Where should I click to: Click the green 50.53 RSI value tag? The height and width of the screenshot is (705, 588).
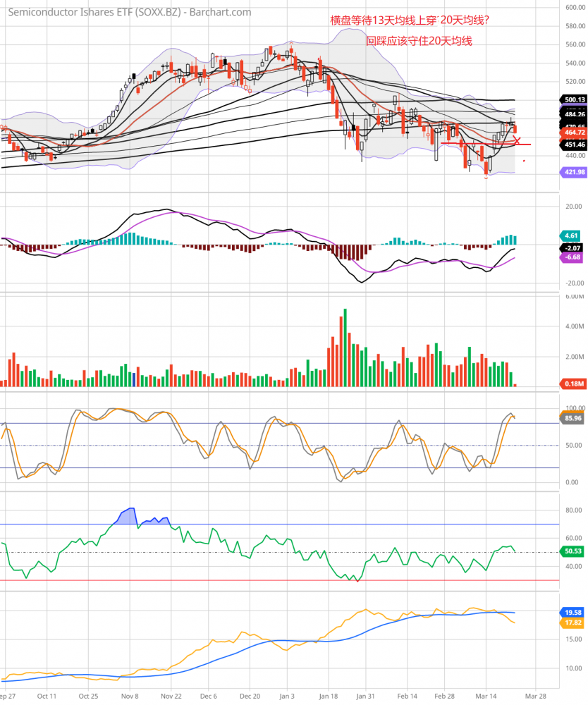pos(572,551)
